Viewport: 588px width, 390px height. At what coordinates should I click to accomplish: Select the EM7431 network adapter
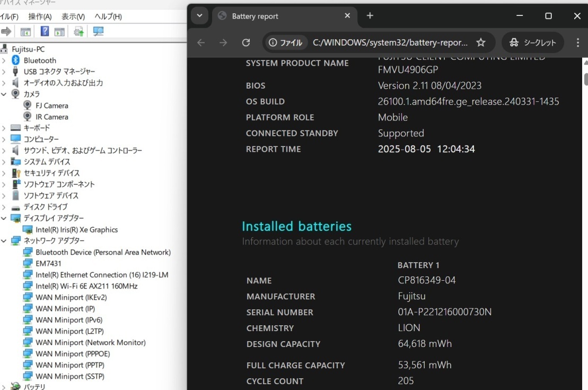click(48, 264)
